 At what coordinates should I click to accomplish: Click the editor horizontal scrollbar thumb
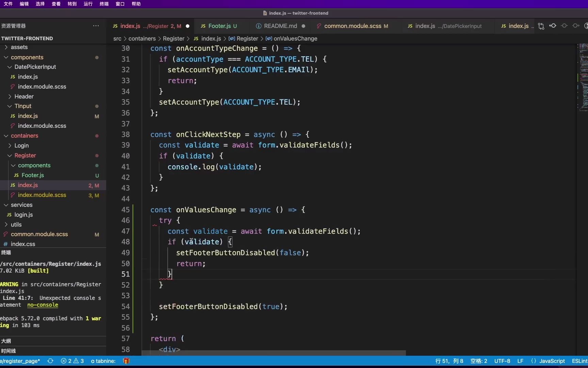click(274, 353)
